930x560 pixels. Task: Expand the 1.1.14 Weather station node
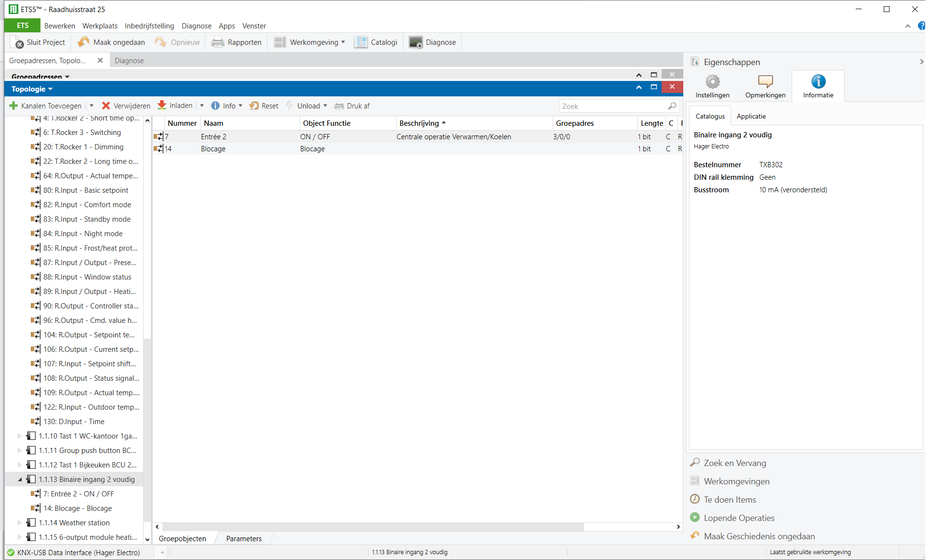pos(20,523)
